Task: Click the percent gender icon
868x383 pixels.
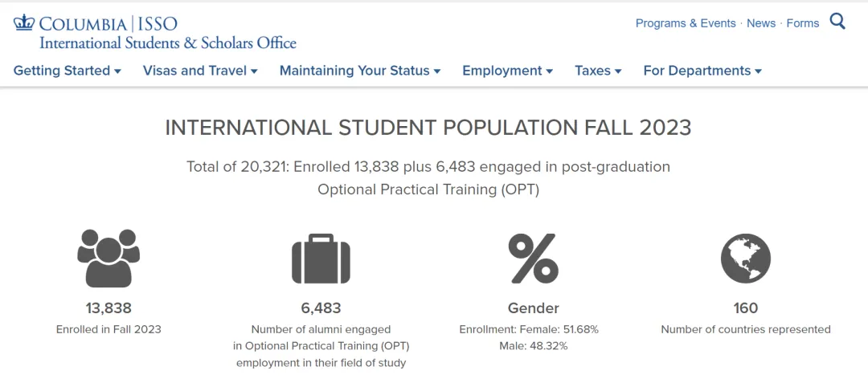Action: click(534, 259)
